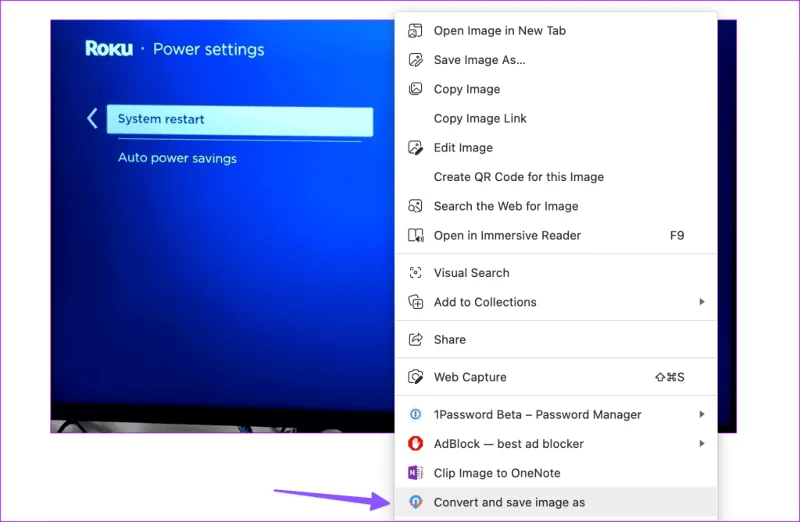Select System restart on Roku screen
This screenshot has width=800, height=522.
[240, 121]
